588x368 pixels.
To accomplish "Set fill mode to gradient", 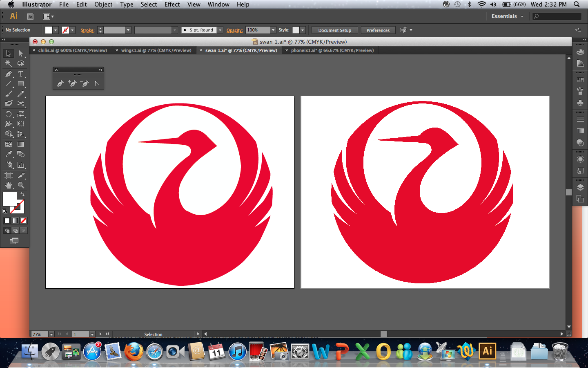I will click(16, 220).
